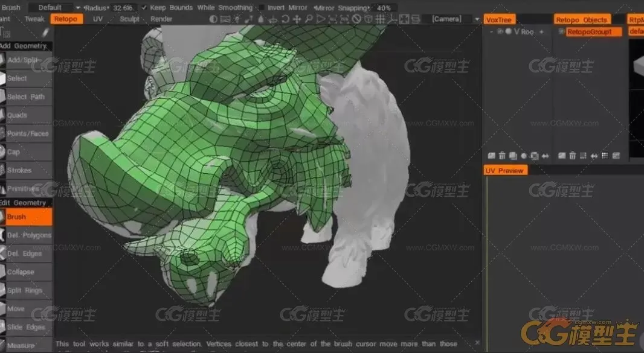Toggle visibility sphere of the Root layer
Viewport: 644px width, 353px height.
[509, 31]
